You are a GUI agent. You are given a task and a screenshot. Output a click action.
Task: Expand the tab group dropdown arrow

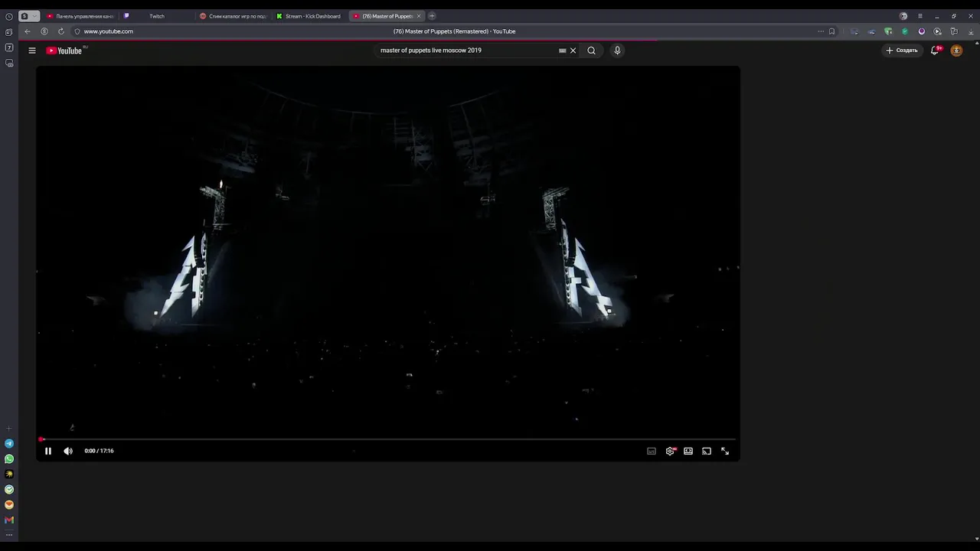34,16
